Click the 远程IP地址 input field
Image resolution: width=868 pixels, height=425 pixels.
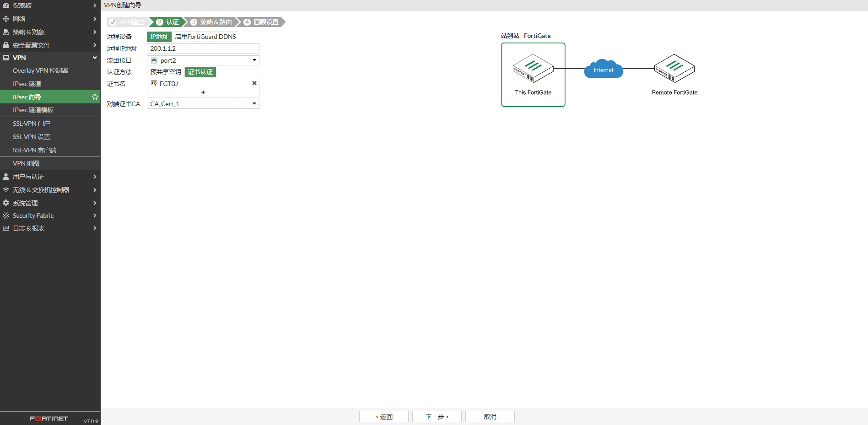pyautogui.click(x=203, y=48)
